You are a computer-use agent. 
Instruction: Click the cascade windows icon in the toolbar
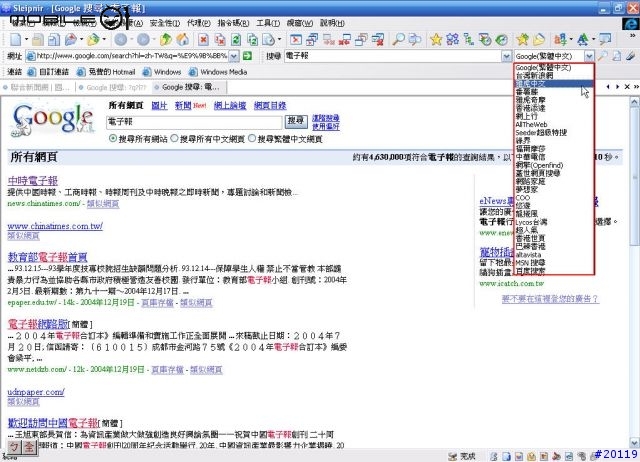pos(361,40)
